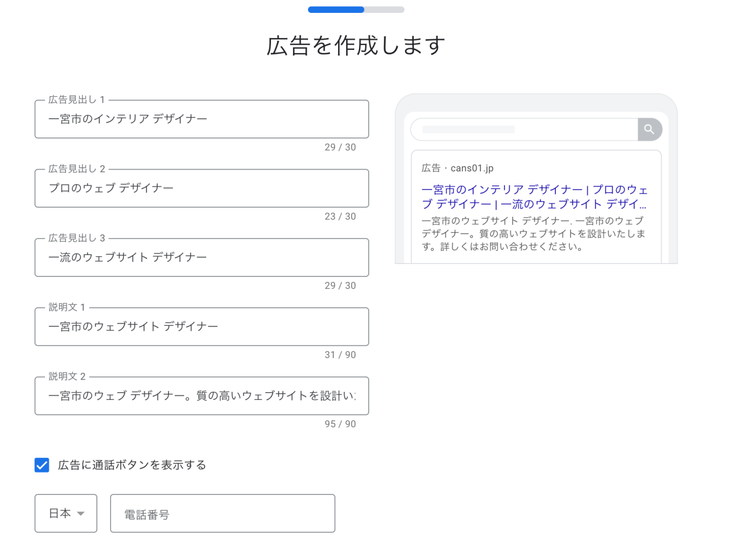Screen dimensions: 739x560
Task: Click the 31 / 90 character counter
Action: [340, 355]
